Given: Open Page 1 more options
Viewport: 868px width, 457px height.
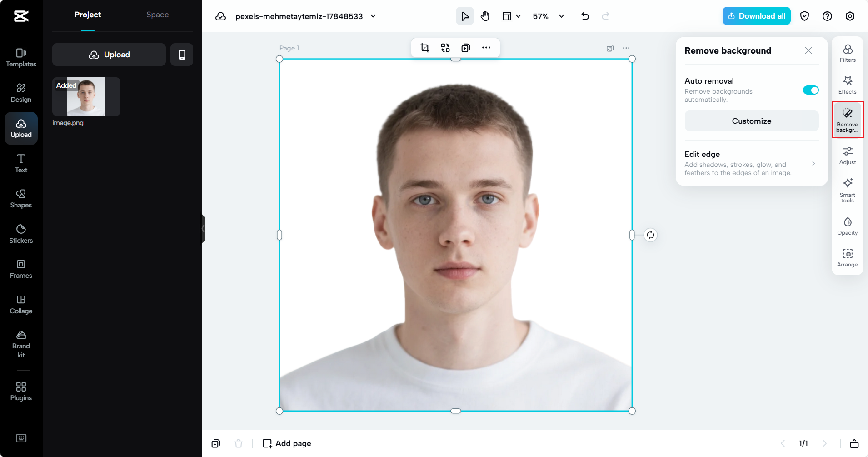Looking at the screenshot, I should (626, 48).
